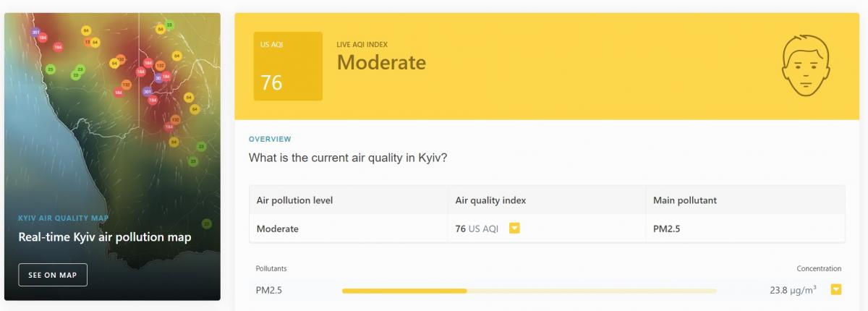Click the large Moderate heading in the banner
868x311 pixels.
tap(381, 62)
